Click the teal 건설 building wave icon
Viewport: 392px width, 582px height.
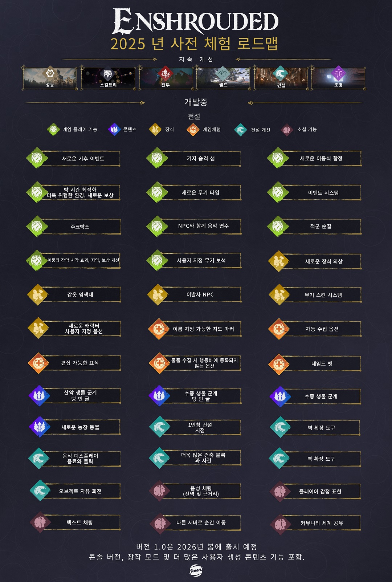click(281, 74)
